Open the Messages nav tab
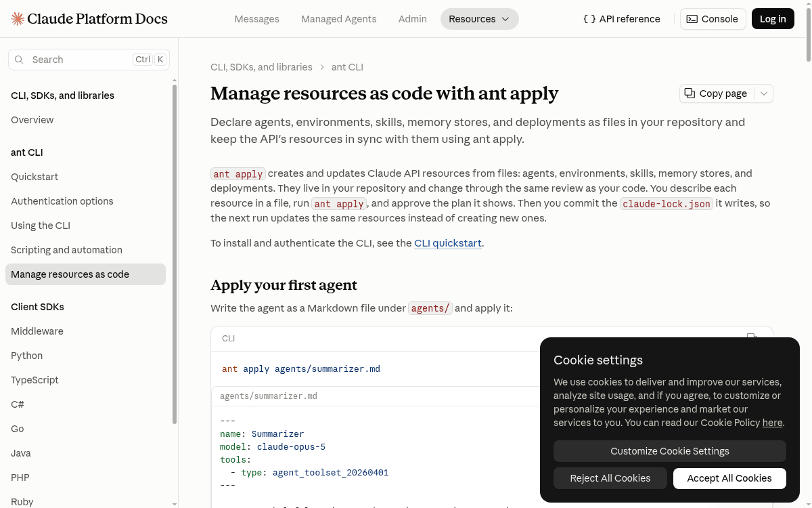 256,19
